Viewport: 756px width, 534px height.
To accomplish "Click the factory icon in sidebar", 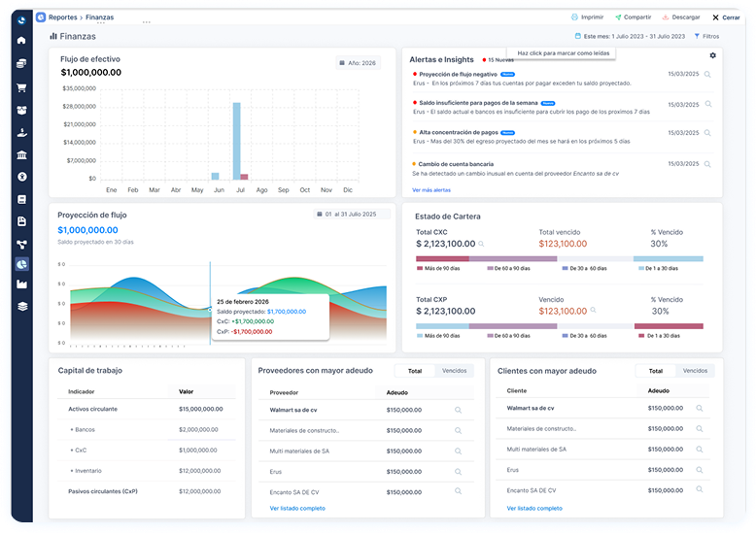I will pos(21,284).
